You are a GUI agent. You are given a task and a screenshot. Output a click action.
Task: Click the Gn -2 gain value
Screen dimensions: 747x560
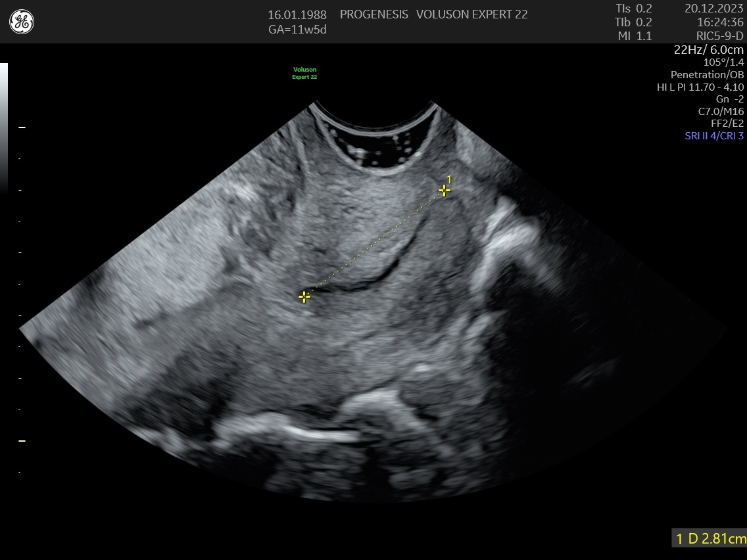[730, 99]
